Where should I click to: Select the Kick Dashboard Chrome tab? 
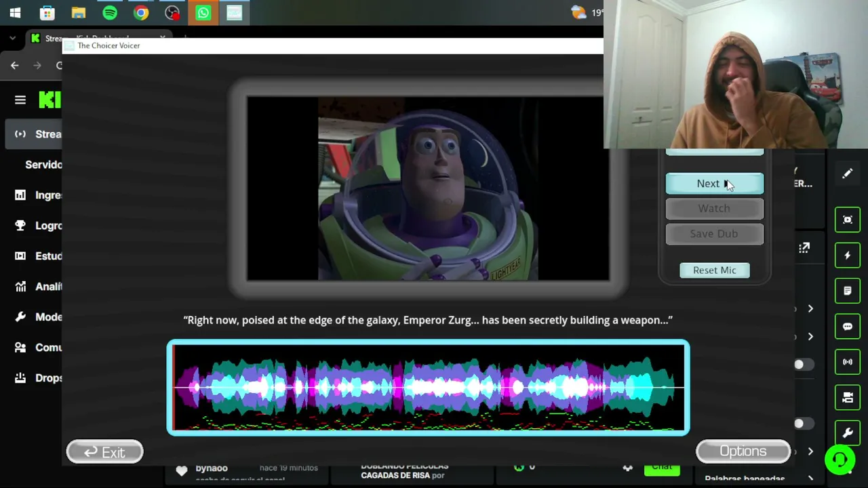[98, 39]
